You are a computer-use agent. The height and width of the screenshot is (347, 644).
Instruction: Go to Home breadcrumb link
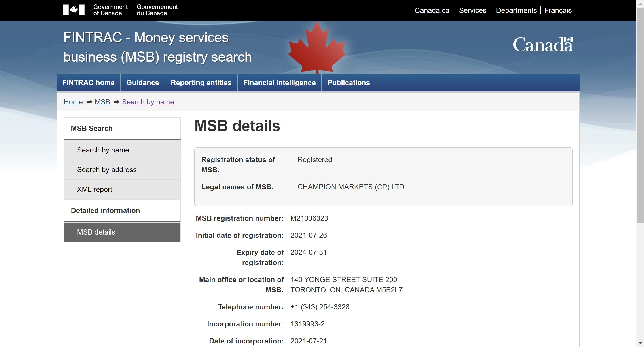pyautogui.click(x=73, y=102)
